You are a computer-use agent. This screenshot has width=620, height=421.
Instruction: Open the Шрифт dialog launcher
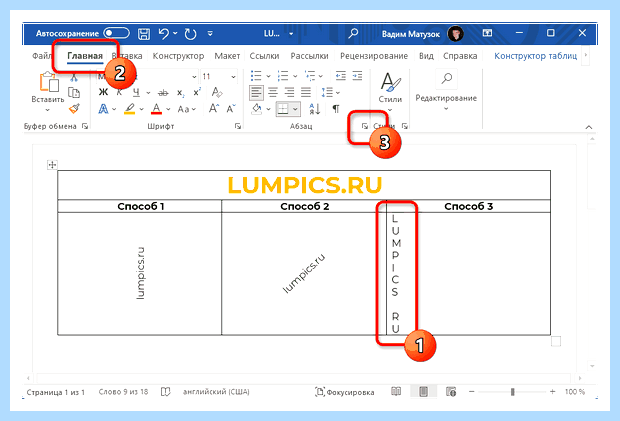tap(238, 126)
